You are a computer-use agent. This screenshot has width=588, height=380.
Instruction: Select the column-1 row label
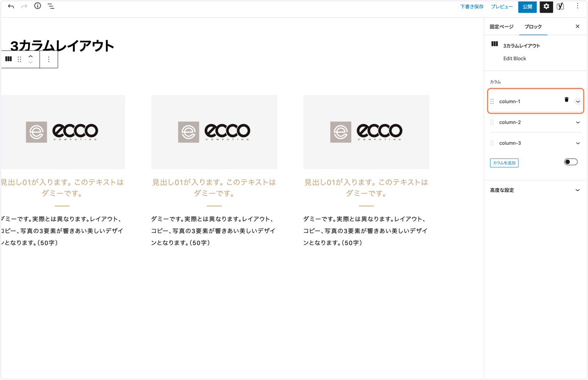click(x=510, y=101)
